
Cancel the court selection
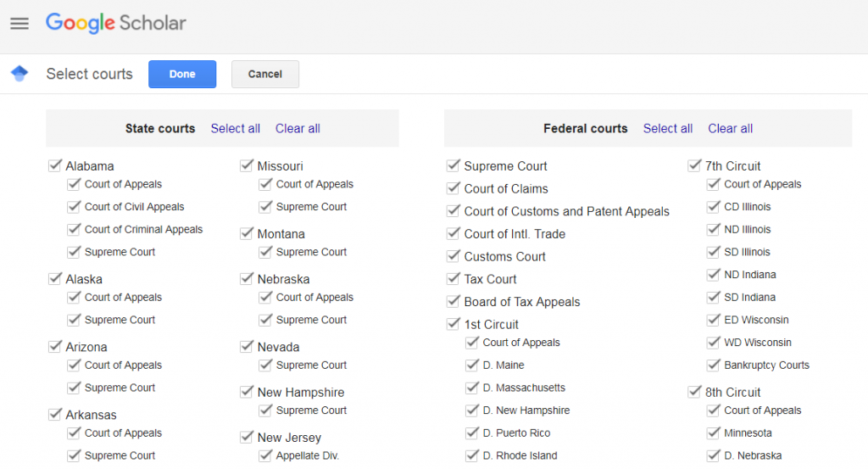click(x=265, y=74)
